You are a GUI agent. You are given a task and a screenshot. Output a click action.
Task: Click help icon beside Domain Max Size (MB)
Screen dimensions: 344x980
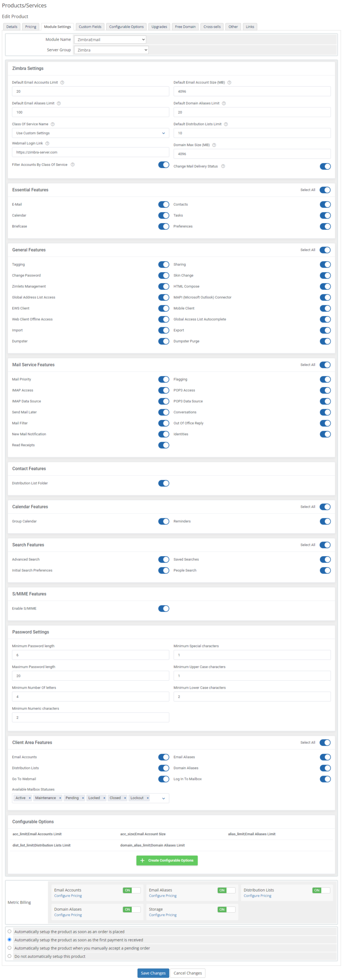pyautogui.click(x=214, y=145)
